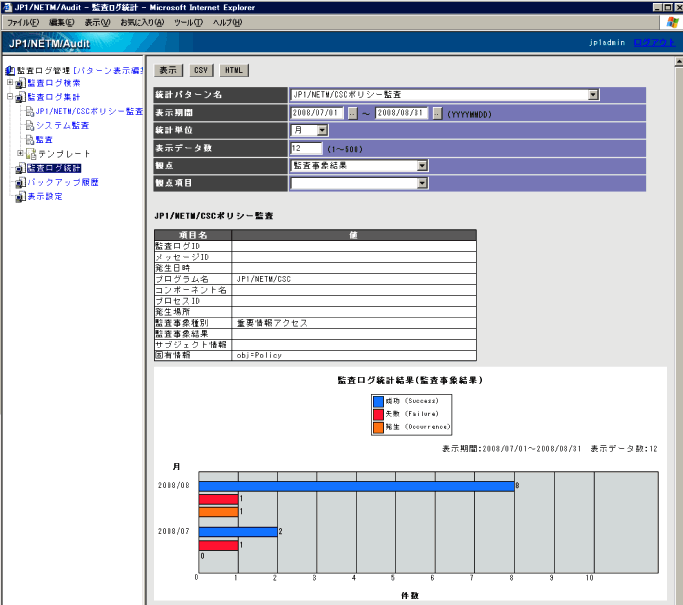Open the ファイル menu
Image resolution: width=683 pixels, height=605 pixels.
coord(23,22)
